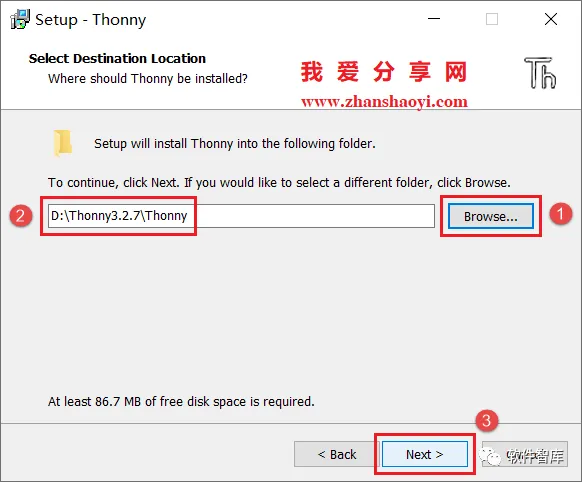Viewport: 582px width, 482px height.
Task: Click the Setup installer icon in title bar
Action: pos(20,19)
